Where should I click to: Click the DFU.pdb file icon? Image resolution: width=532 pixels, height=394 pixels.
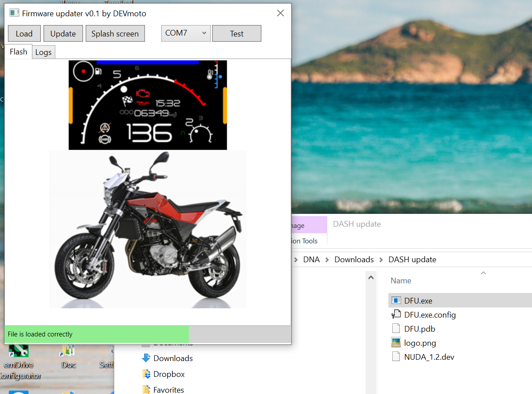(396, 329)
